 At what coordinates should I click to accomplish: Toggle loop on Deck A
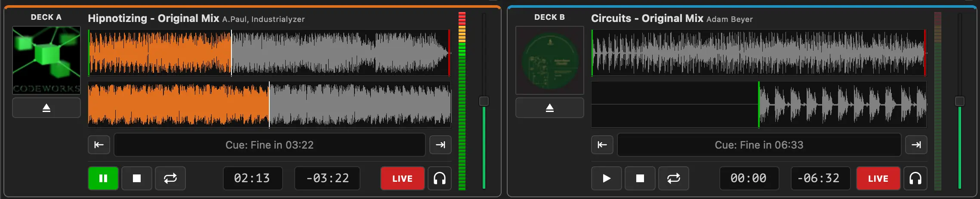(x=170, y=178)
